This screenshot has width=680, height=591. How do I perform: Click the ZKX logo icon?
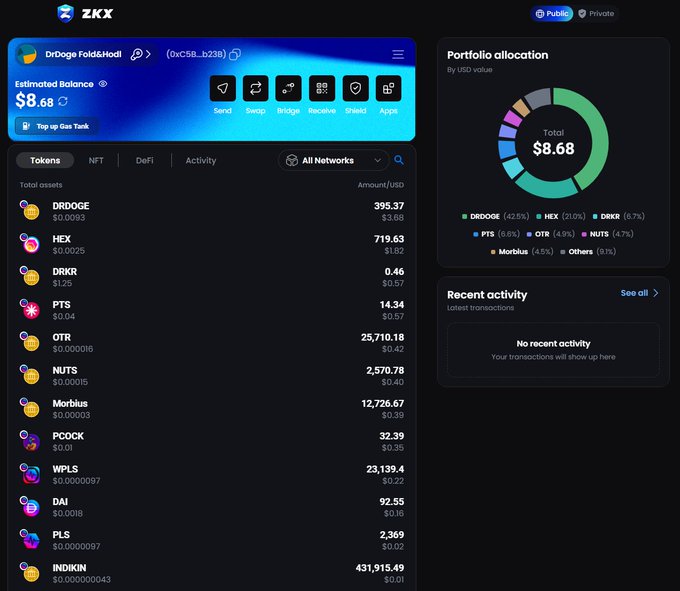pyautogui.click(x=65, y=13)
